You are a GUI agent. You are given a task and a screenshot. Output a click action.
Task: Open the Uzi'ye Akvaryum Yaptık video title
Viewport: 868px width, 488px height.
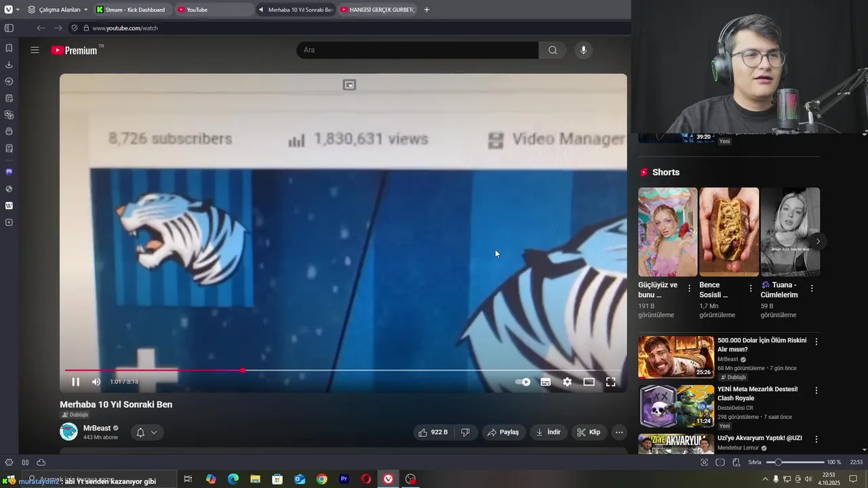point(759,438)
